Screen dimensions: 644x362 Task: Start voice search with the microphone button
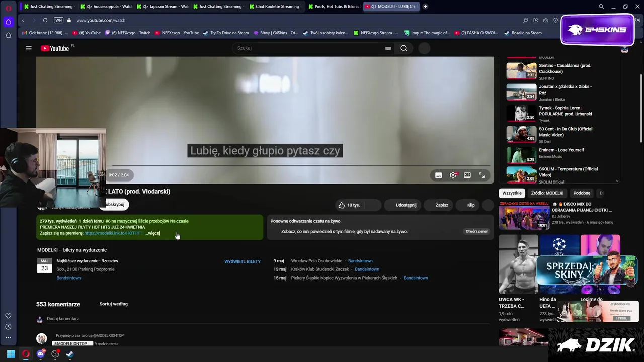424,48
